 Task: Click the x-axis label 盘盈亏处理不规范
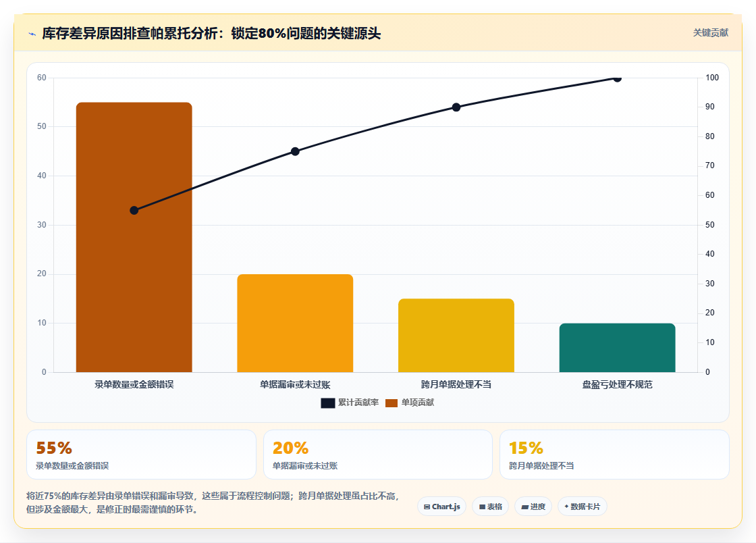[617, 384]
